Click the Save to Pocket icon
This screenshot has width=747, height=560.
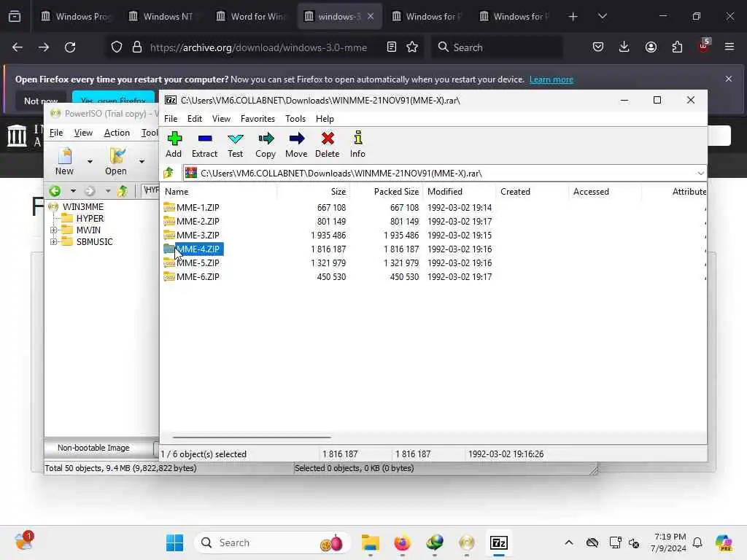pos(598,47)
